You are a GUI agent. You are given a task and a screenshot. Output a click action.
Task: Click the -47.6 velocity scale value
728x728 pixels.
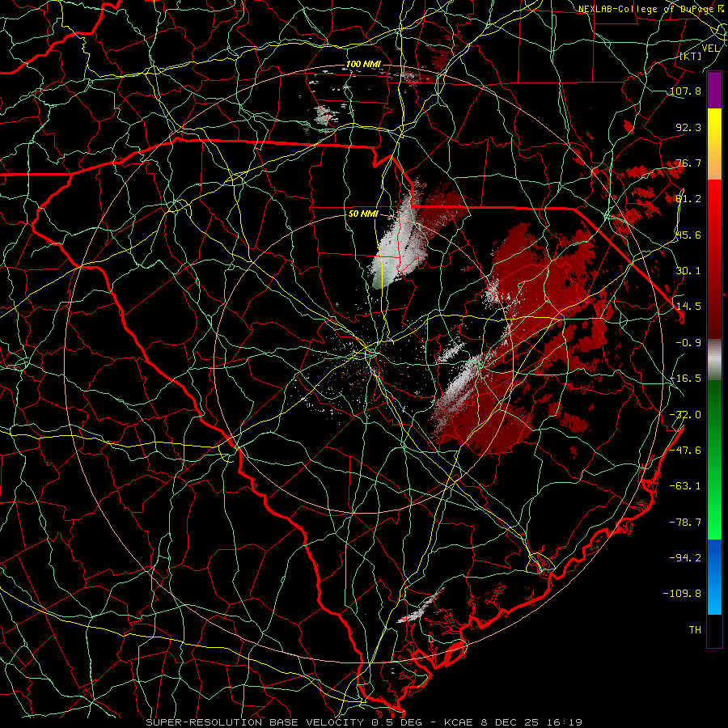tap(685, 451)
